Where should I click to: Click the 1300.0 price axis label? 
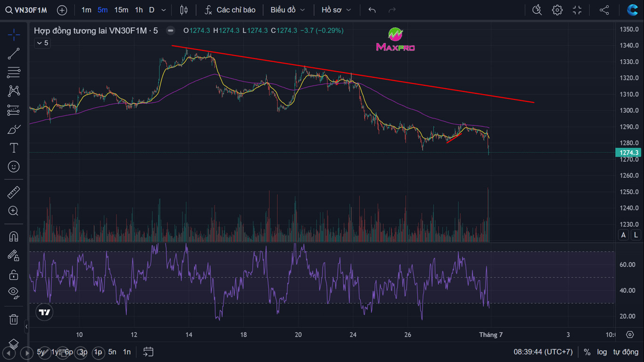(629, 110)
